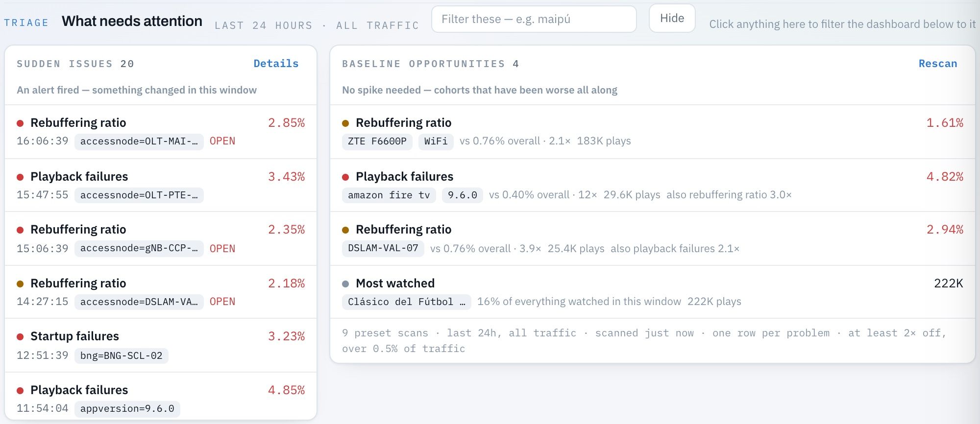
Task: Click the grey dot beside Most watched
Action: 345,284
